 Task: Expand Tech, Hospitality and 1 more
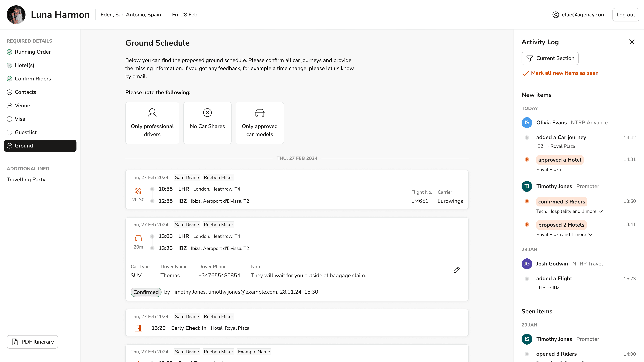click(x=601, y=211)
